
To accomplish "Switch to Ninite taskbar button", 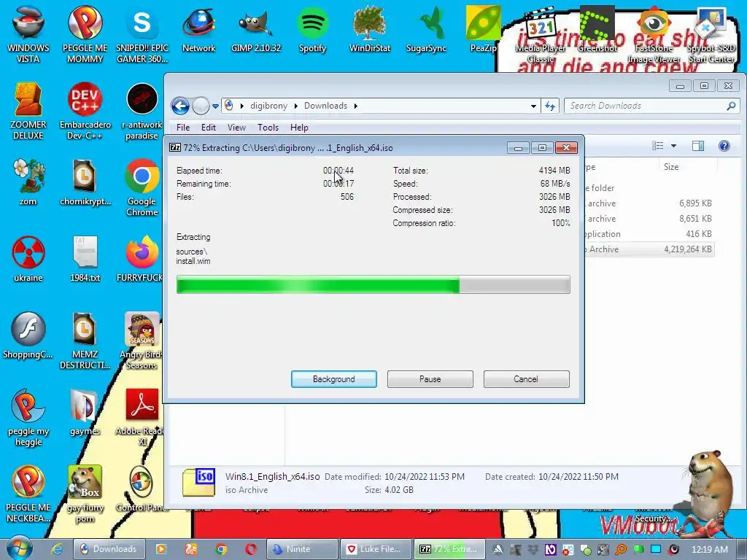I will pos(302,549).
